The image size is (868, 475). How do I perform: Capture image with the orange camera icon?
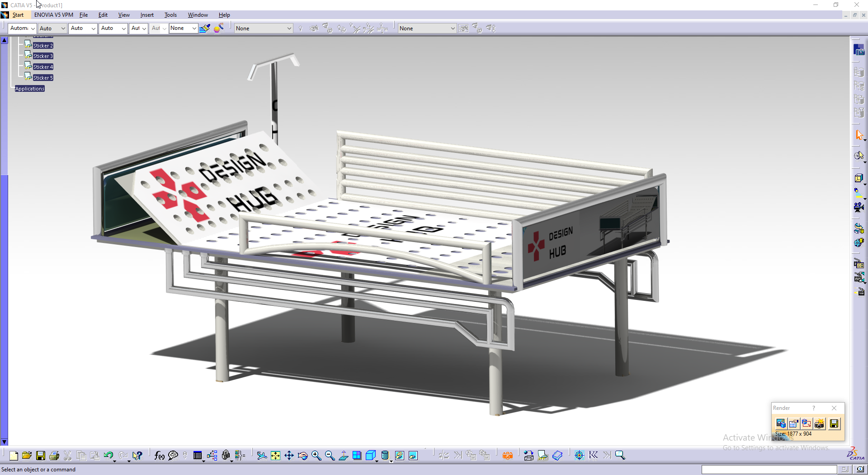tap(508, 456)
